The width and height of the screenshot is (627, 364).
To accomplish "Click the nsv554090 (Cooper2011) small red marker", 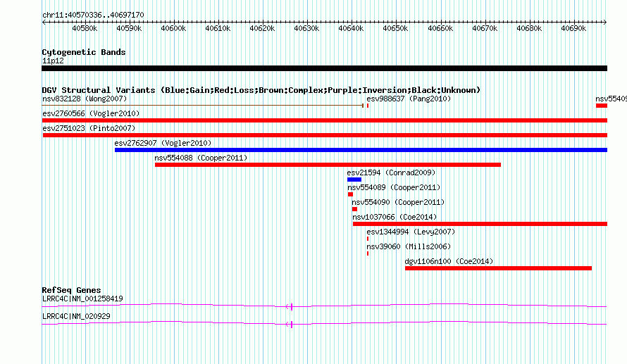I will pyautogui.click(x=354, y=209).
